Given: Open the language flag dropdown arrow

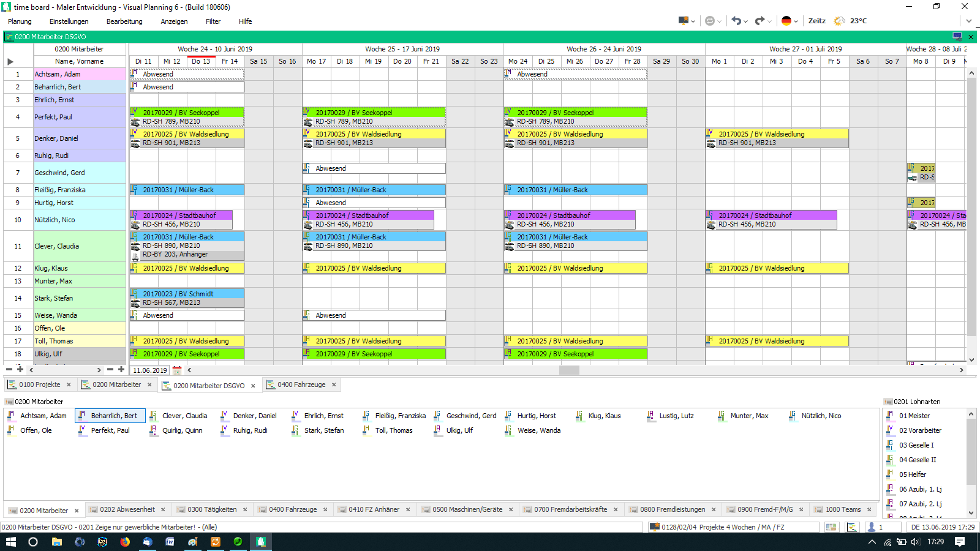Looking at the screenshot, I should click(796, 21).
